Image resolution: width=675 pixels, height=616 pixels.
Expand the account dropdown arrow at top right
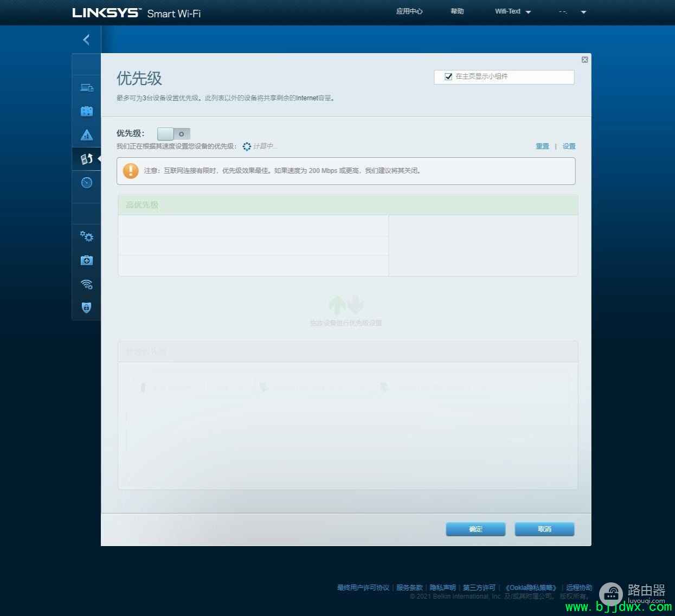pyautogui.click(x=583, y=12)
